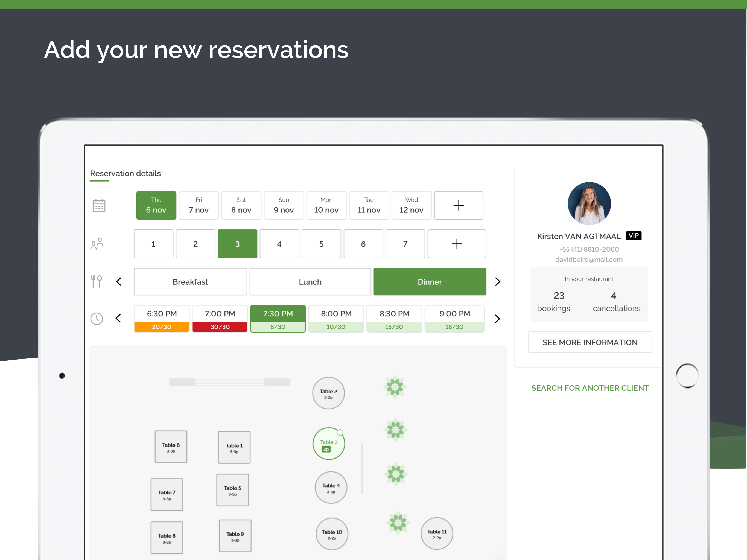The width and height of the screenshot is (747, 560).
Task: Pick the 9:00 PM time slot
Action: point(454,319)
